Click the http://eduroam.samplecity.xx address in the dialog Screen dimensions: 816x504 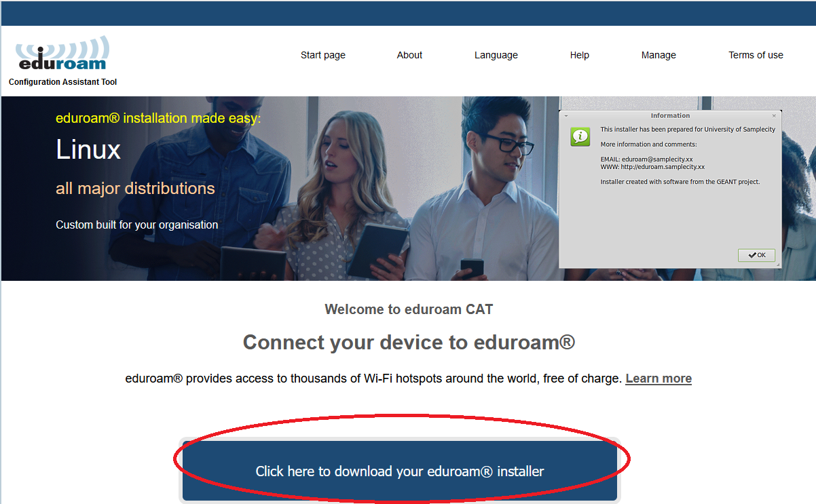[x=663, y=167]
